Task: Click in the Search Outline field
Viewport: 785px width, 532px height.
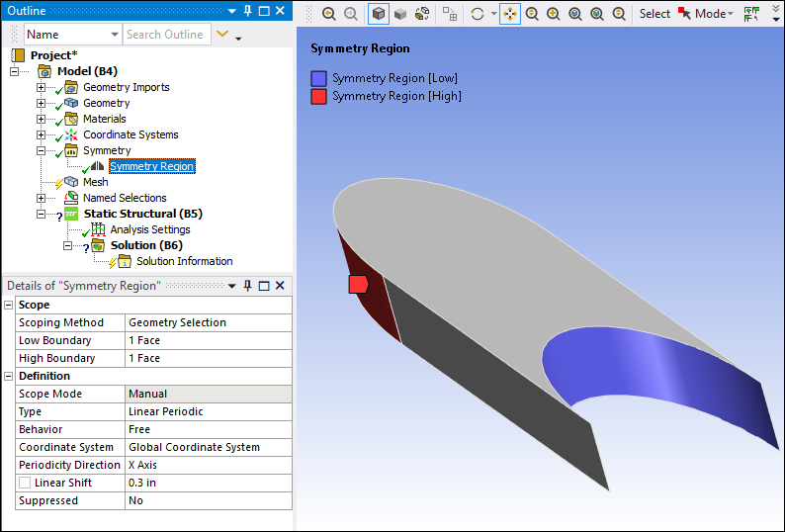Action: tap(166, 35)
